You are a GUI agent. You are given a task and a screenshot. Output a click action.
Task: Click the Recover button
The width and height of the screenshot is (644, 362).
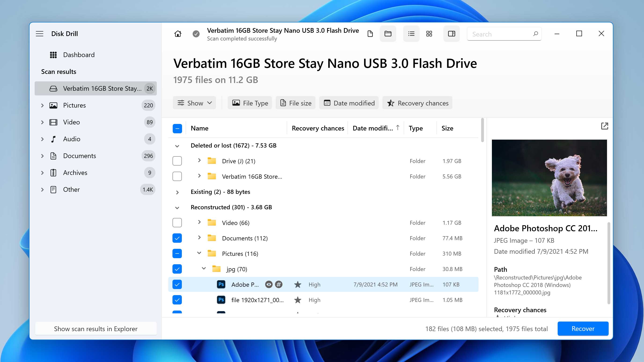[x=582, y=328]
